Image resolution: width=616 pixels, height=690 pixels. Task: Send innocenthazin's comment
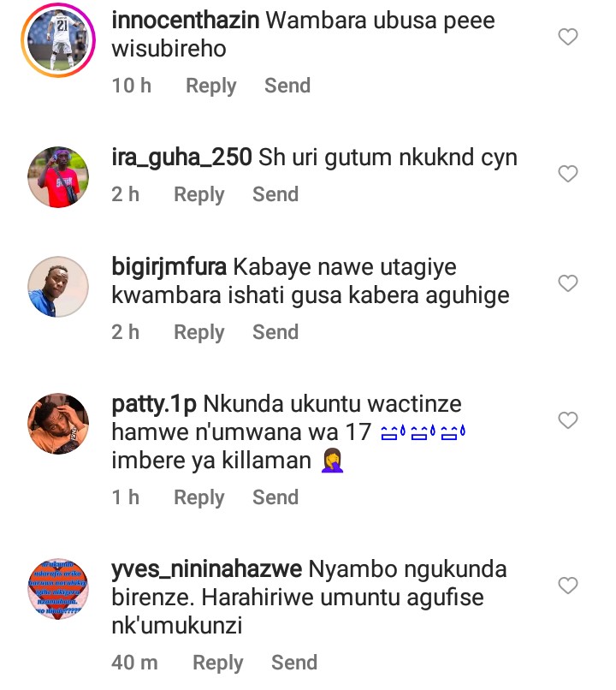pos(287,86)
